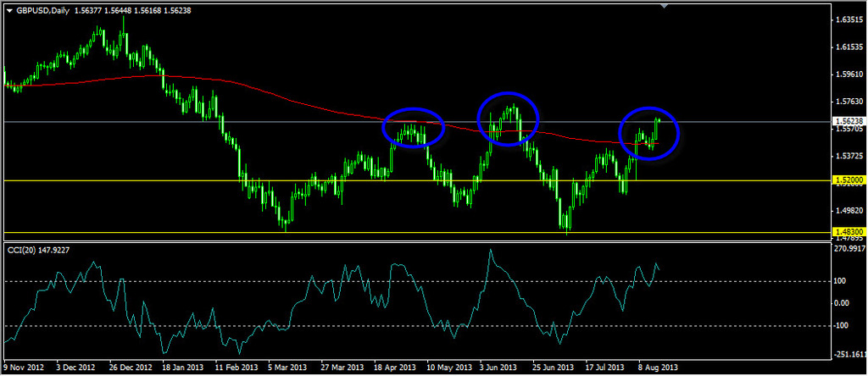Click the 26 Dec 2012 date label
Image resolution: width=868 pixels, height=376 pixels.
pyautogui.click(x=131, y=368)
